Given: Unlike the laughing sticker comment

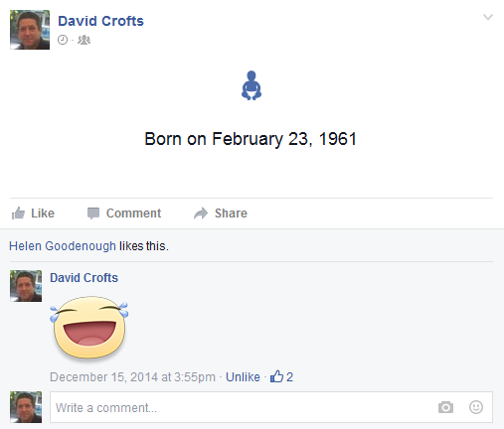Looking at the screenshot, I should point(243,377).
